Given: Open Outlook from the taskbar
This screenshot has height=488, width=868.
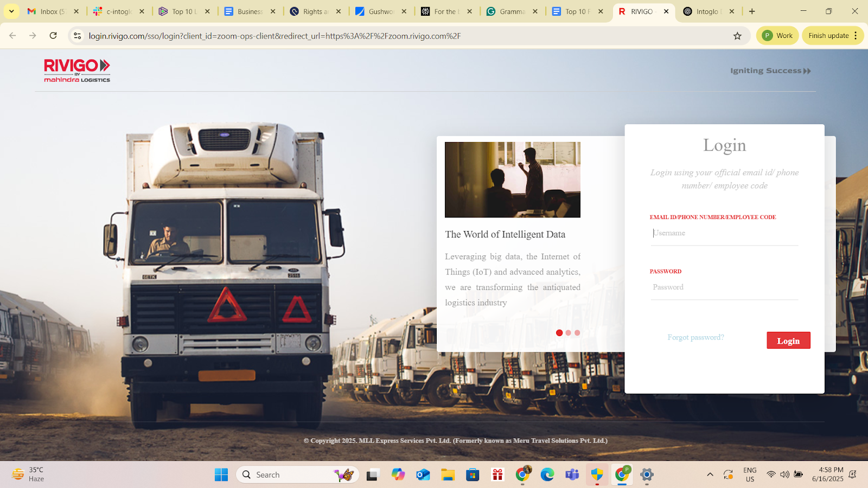Looking at the screenshot, I should (x=423, y=474).
